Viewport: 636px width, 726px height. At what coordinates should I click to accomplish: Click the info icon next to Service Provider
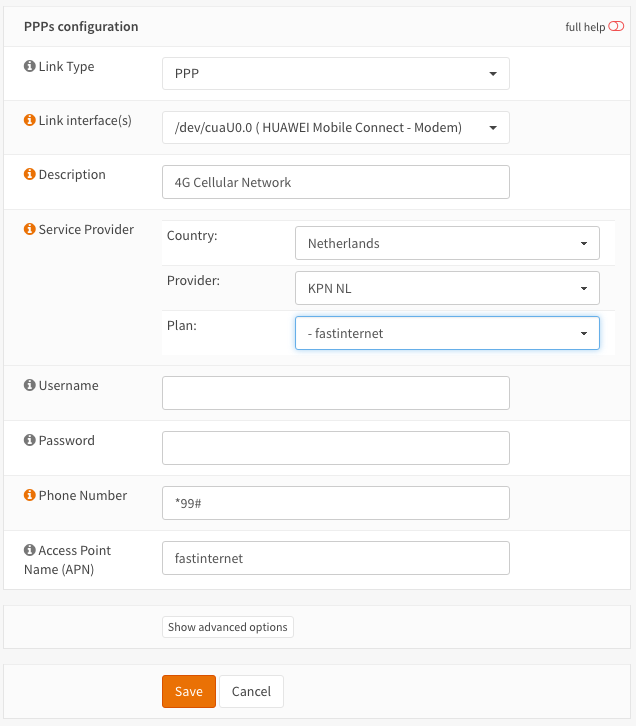(x=29, y=230)
